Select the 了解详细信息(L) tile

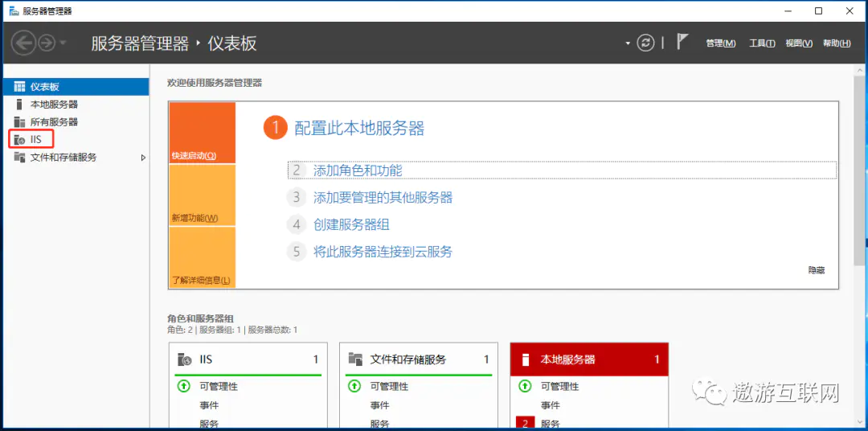202,257
